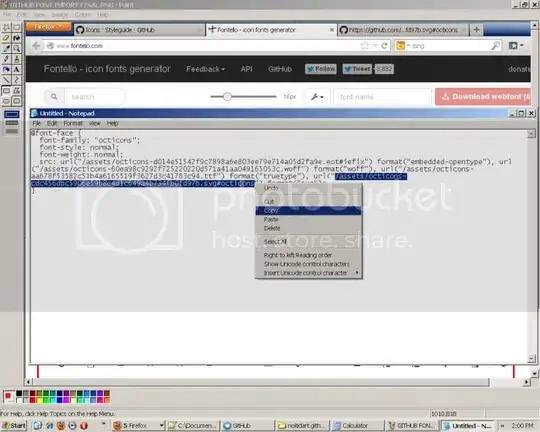Open Notepad's Format menu

73,123
